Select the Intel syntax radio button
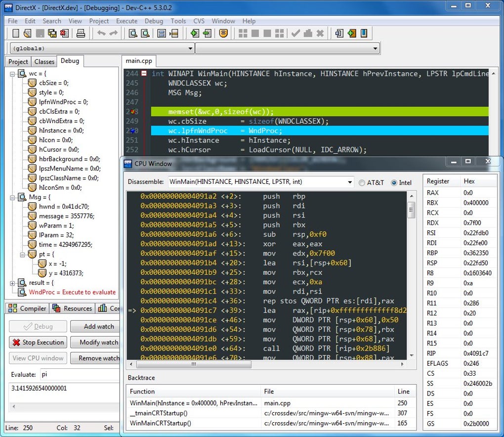This screenshot has height=437, width=504. (394, 182)
